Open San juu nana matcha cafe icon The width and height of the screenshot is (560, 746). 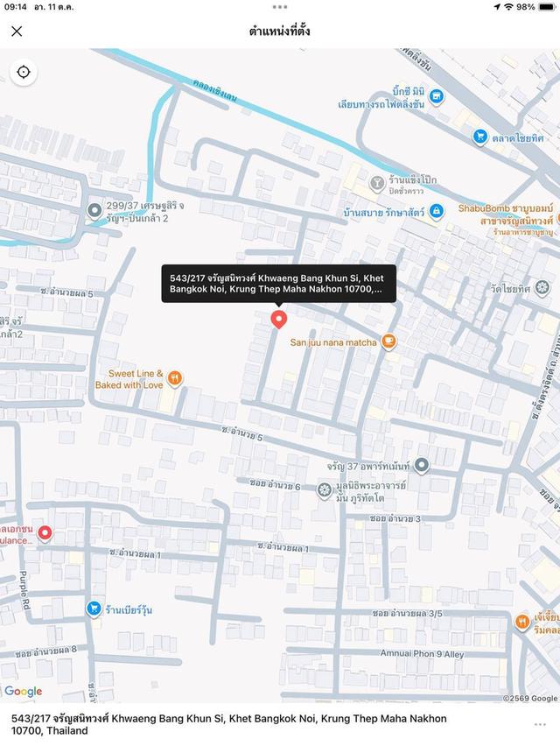click(388, 341)
